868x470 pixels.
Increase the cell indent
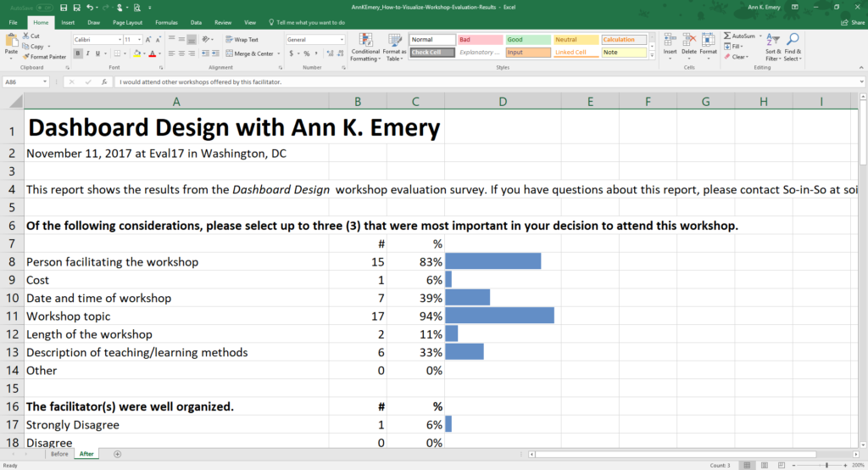pos(215,53)
